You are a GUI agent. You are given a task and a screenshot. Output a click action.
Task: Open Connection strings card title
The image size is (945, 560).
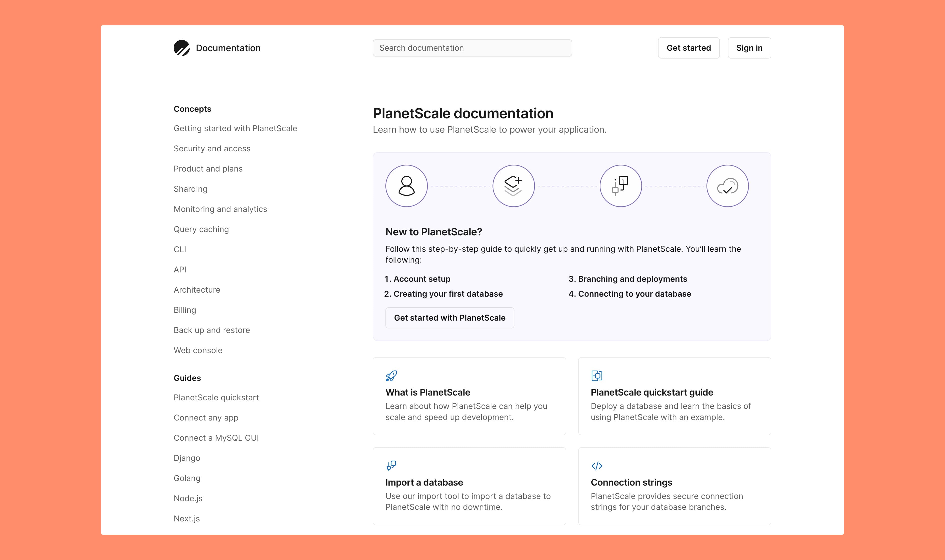point(631,482)
